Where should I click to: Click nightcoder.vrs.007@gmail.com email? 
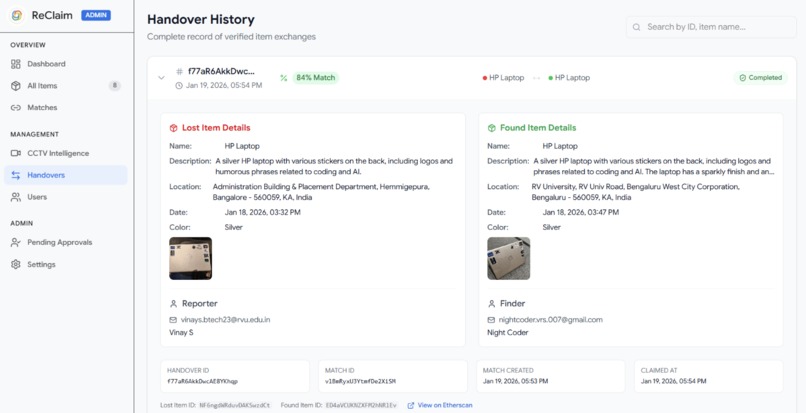tap(551, 320)
